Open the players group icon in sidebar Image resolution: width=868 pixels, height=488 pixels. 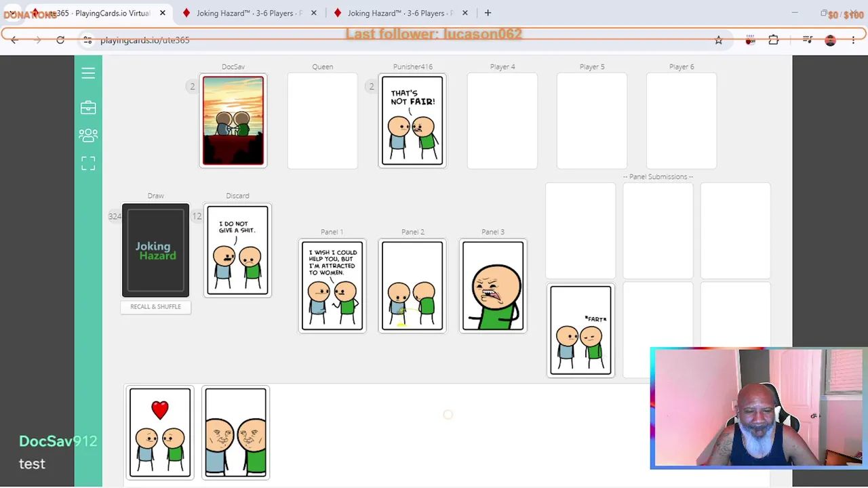click(x=88, y=136)
